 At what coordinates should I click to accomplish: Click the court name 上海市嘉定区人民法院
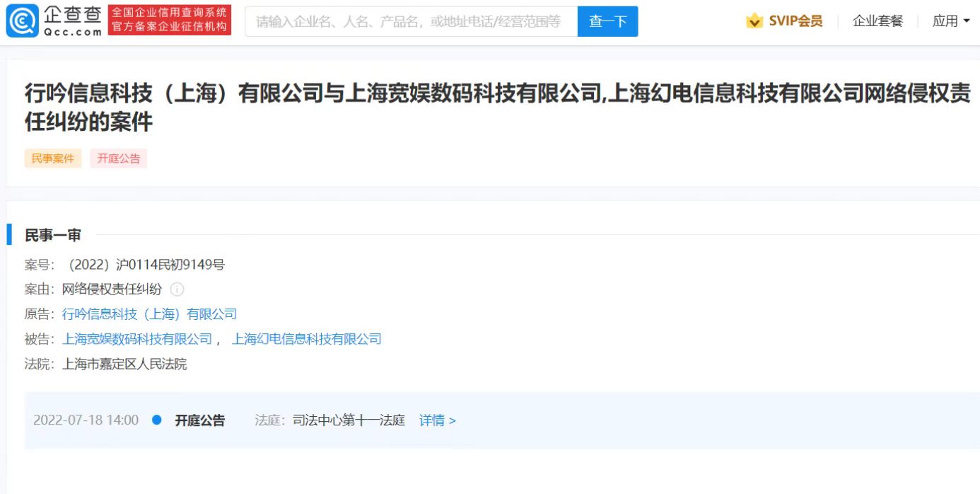[124, 364]
